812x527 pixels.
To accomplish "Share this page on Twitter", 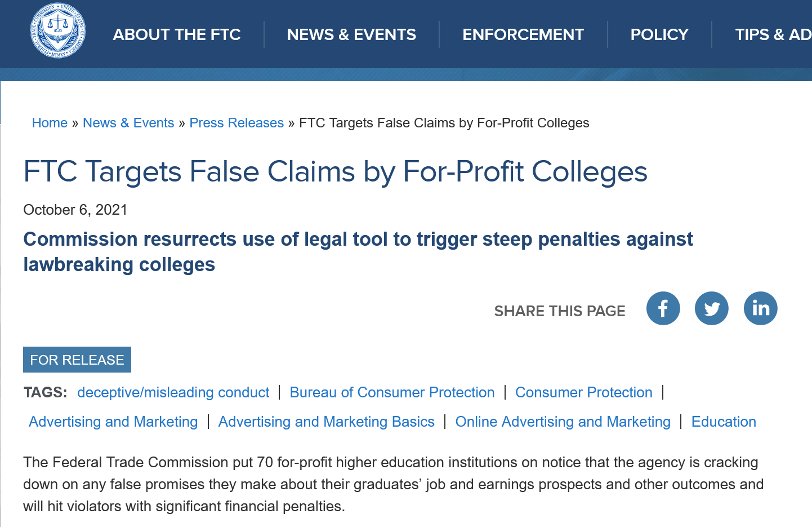I will click(x=711, y=308).
